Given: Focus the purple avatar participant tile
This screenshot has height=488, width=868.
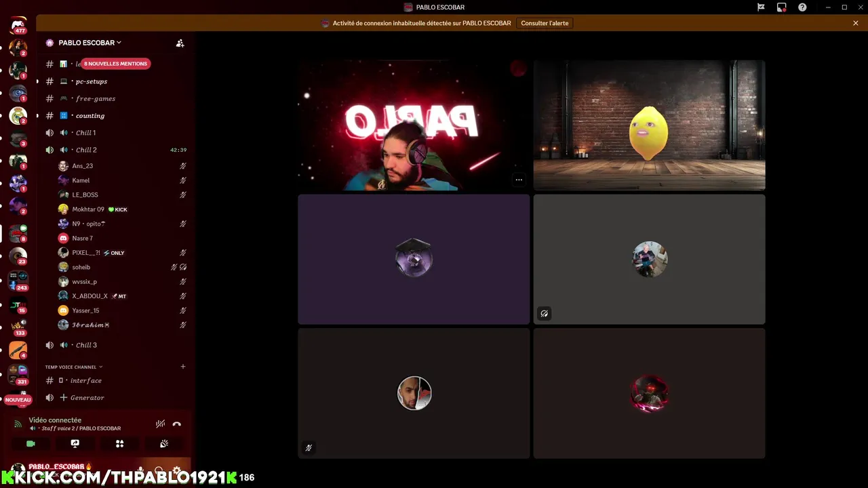Looking at the screenshot, I should tap(414, 260).
